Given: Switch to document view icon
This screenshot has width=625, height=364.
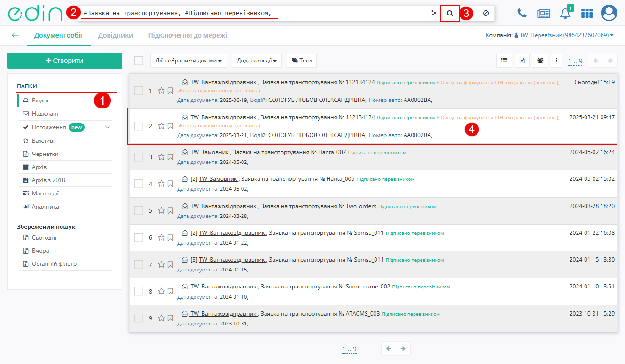Looking at the screenshot, I should point(522,61).
